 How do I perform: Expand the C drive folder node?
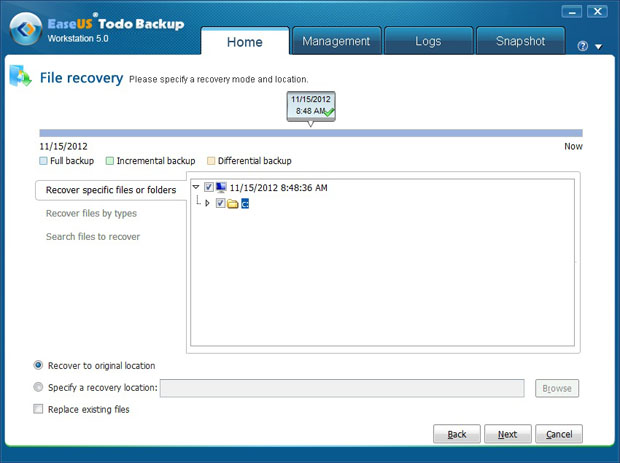(x=207, y=204)
